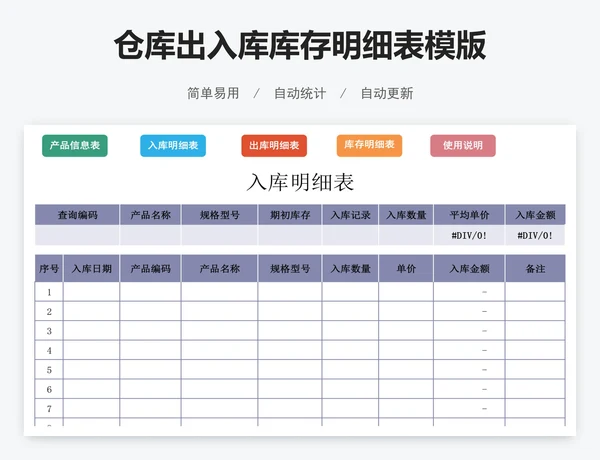Select the #DIV/0! cell under 入库金额
Image resolution: width=600 pixels, height=460 pixels.
click(x=535, y=235)
